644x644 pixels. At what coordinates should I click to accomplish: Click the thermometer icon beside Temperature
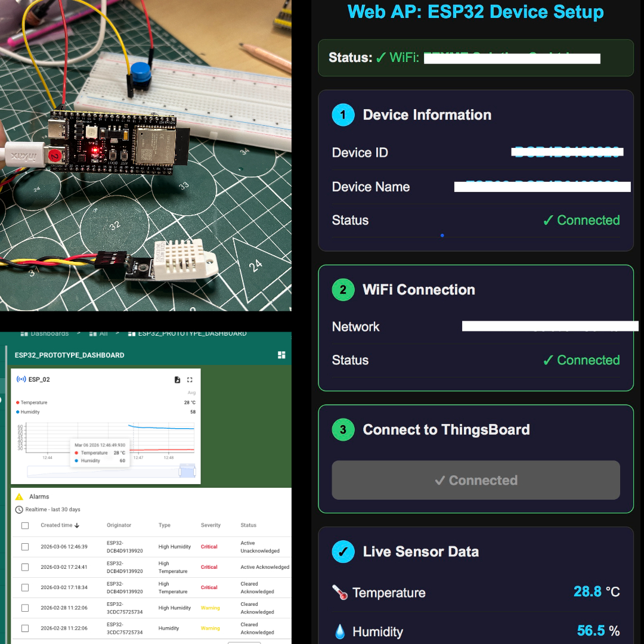click(340, 592)
